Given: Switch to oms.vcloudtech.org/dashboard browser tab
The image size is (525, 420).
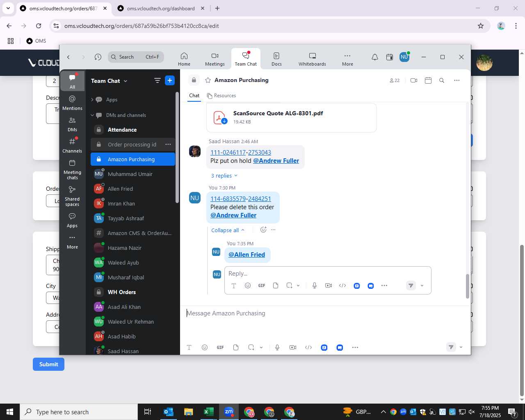Looking at the screenshot, I should point(161,8).
